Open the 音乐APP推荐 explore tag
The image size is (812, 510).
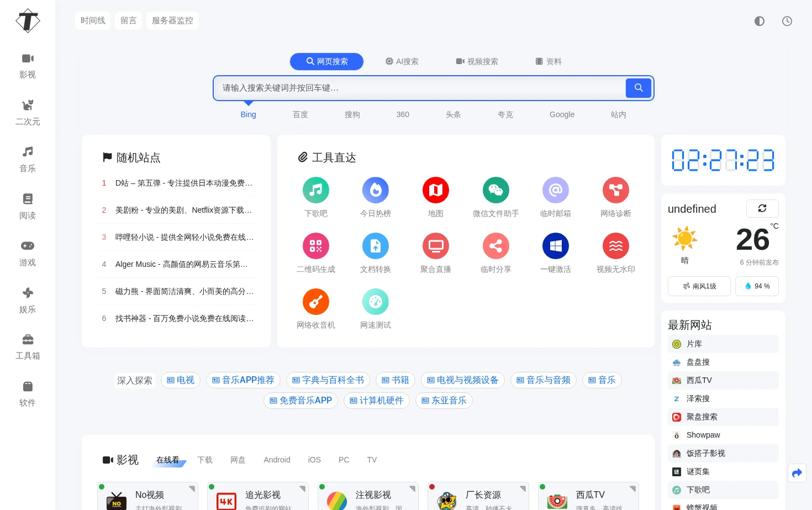coord(244,380)
